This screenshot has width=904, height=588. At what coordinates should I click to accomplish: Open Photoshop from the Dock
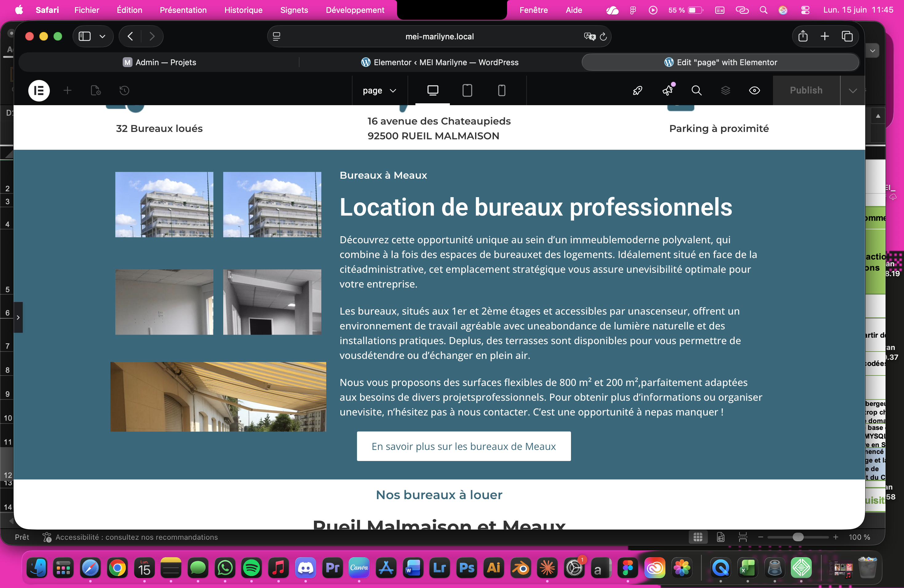(x=466, y=568)
